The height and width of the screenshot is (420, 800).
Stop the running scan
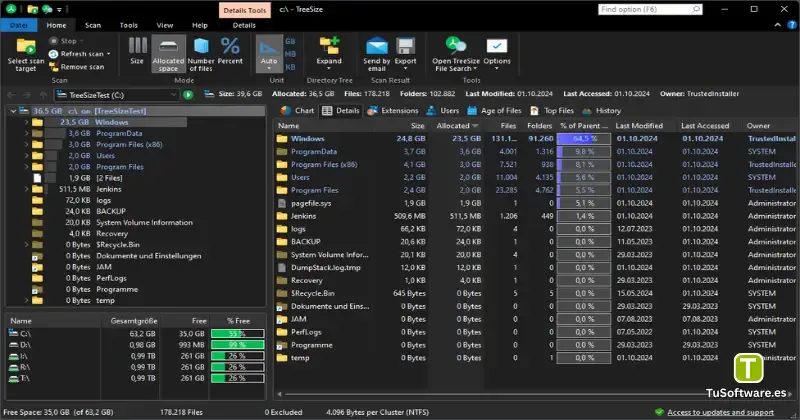[x=66, y=41]
